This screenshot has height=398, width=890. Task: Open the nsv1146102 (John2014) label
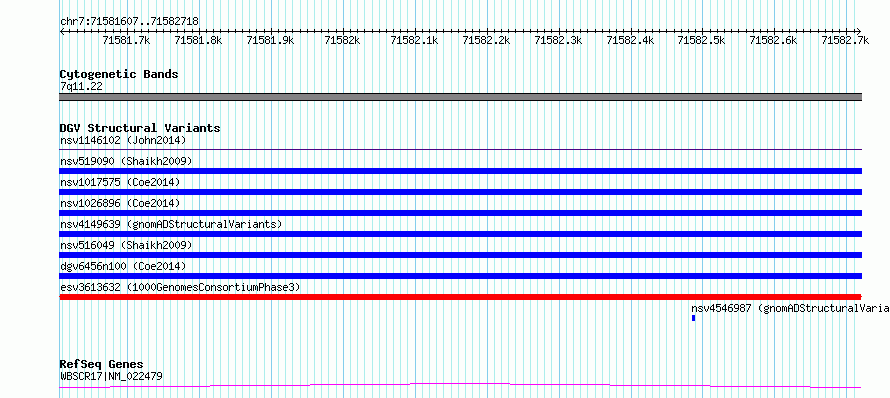(x=123, y=140)
